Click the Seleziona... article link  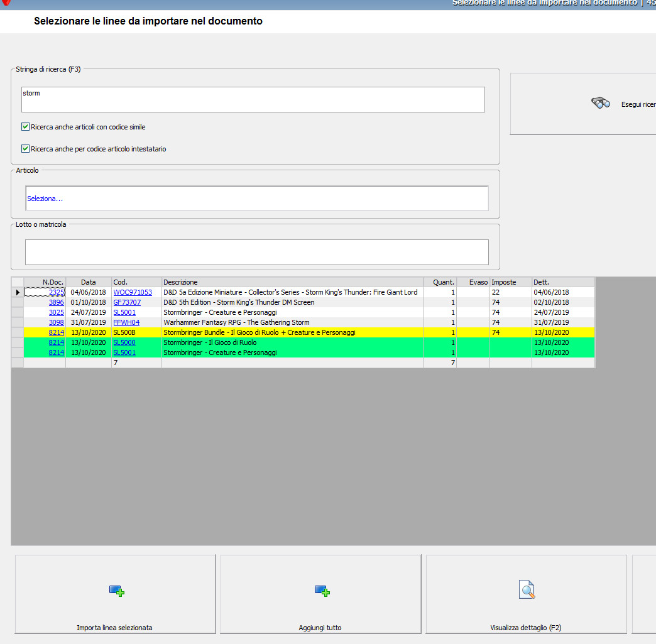[45, 199]
